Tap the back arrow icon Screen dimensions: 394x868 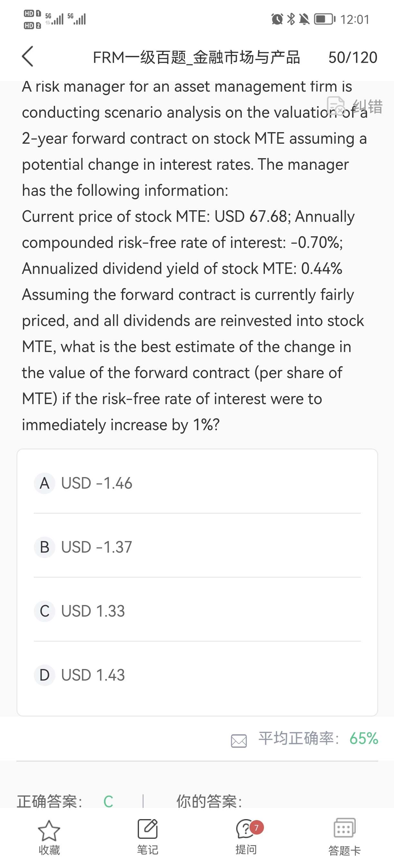(28, 57)
